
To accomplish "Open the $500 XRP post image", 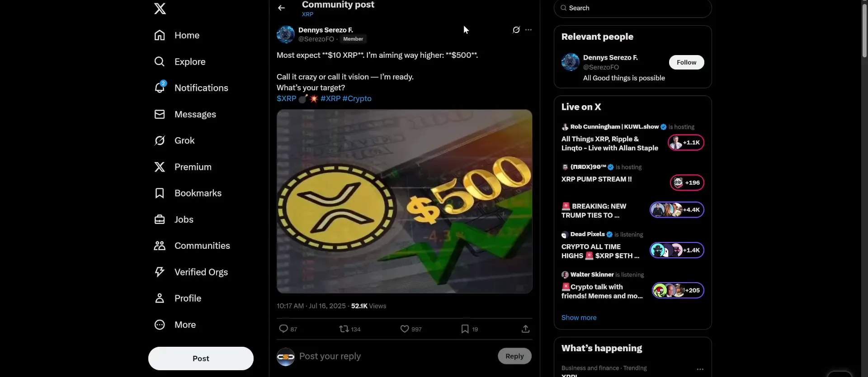I will tap(404, 201).
